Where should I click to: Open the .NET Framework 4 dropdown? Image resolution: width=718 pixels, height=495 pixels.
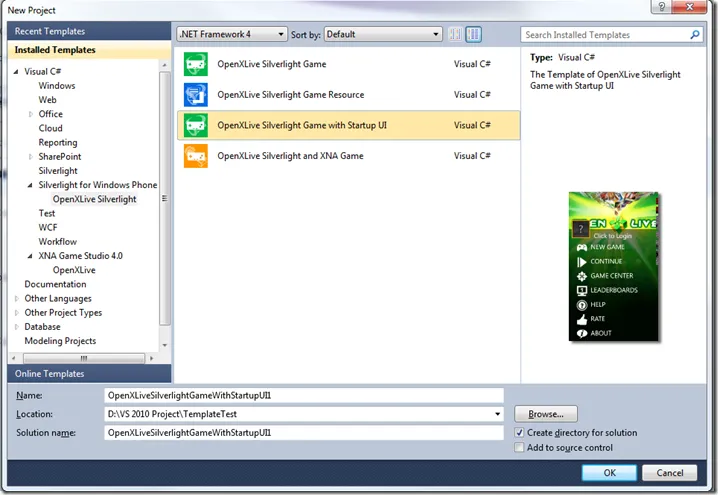click(x=232, y=34)
